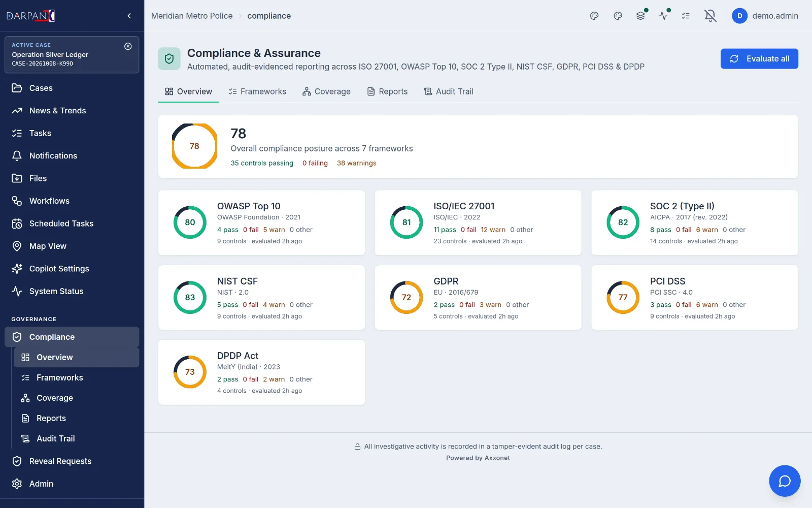This screenshot has width=812, height=508.
Task: Click the 8 pass text on SOC 2
Action: (661, 230)
